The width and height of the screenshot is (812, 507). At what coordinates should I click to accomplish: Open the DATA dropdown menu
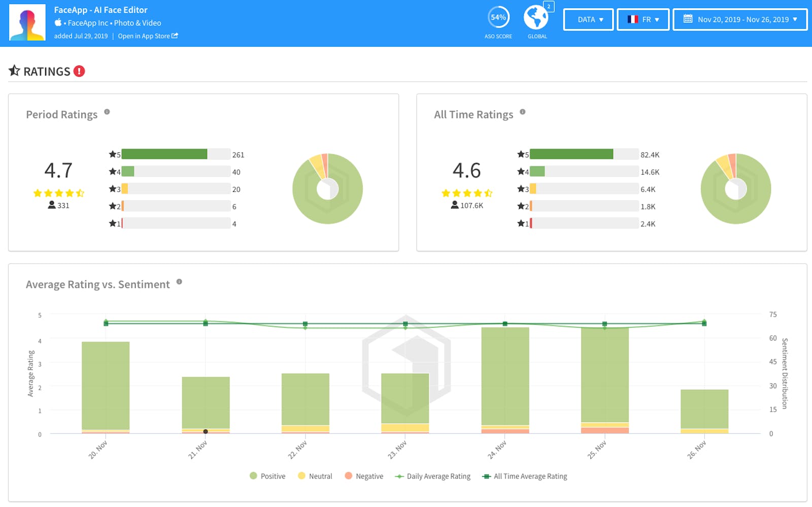tap(588, 20)
